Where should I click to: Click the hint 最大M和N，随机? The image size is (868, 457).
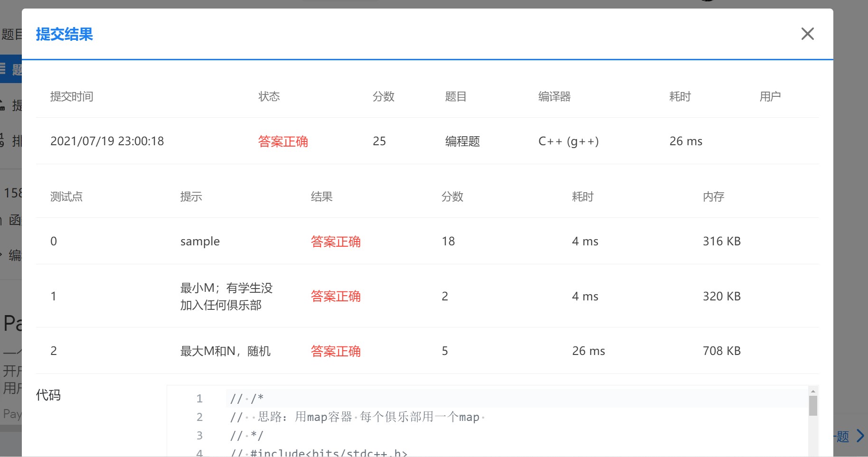click(x=226, y=351)
